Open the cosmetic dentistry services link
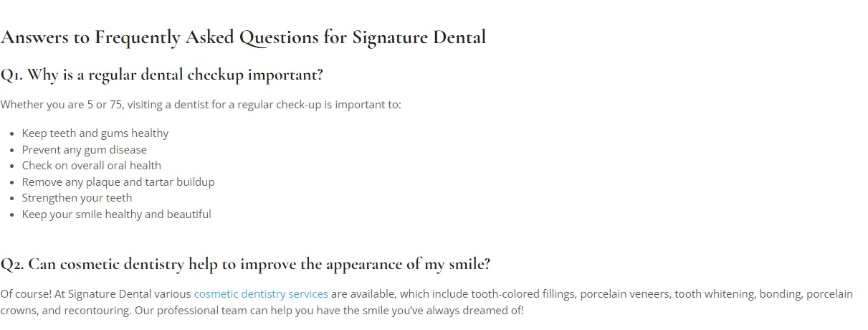Viewport: 868px width, 330px height. click(261, 294)
